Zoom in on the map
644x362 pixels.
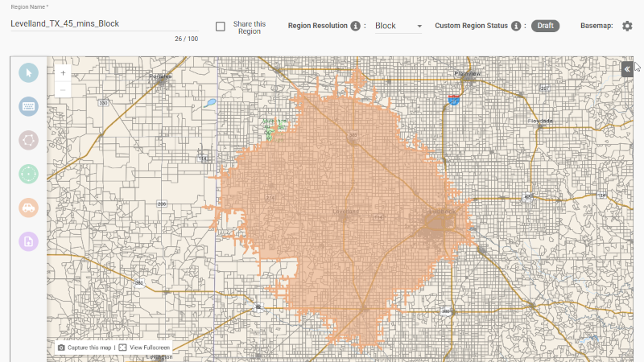click(63, 72)
